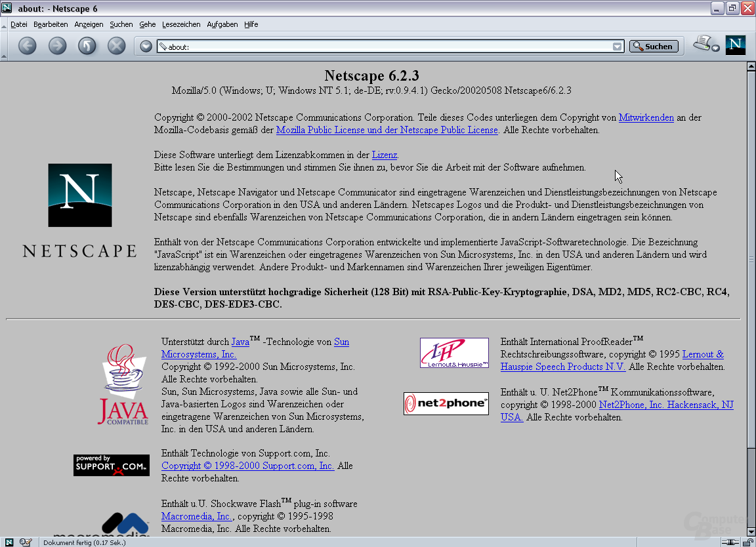
Task: Open Navigator from status bar N icon
Action: [9, 542]
